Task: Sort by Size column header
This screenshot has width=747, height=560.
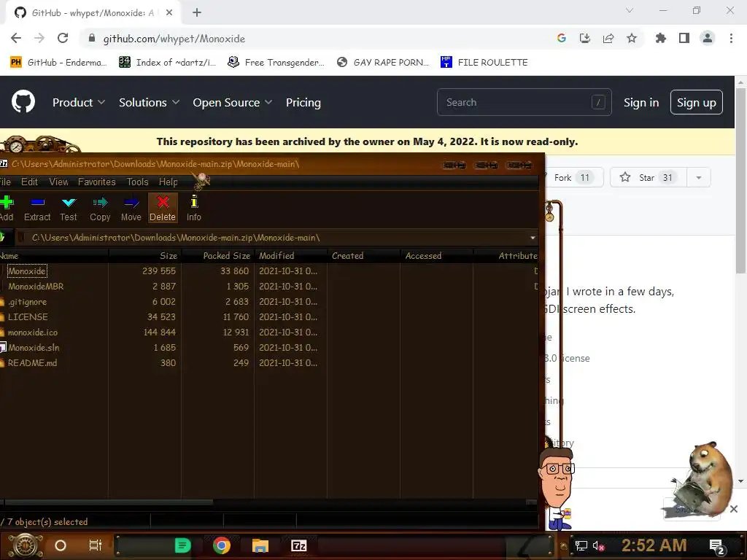Action: (145, 256)
